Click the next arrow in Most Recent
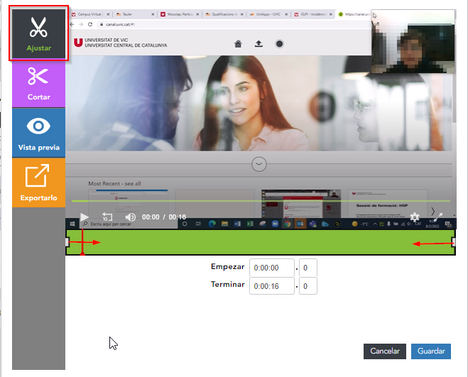This screenshot has width=468, height=377. [433, 211]
